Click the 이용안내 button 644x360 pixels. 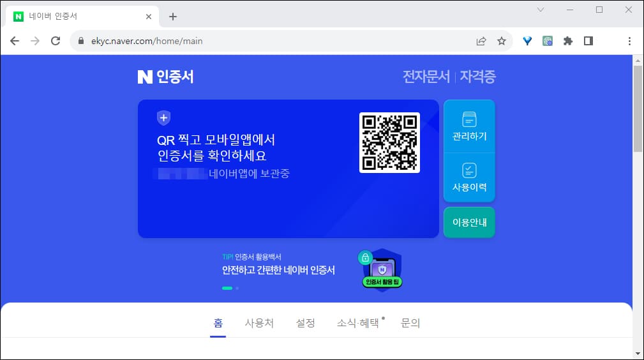(x=469, y=222)
